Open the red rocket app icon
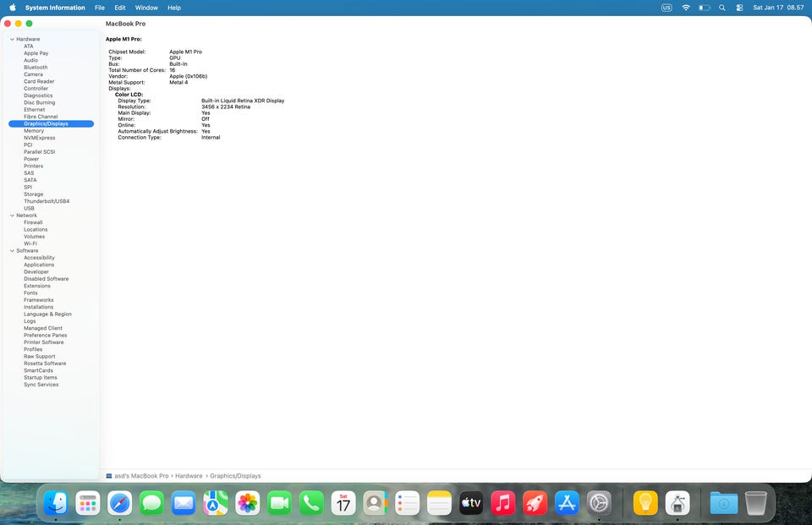The width and height of the screenshot is (812, 525). (535, 503)
